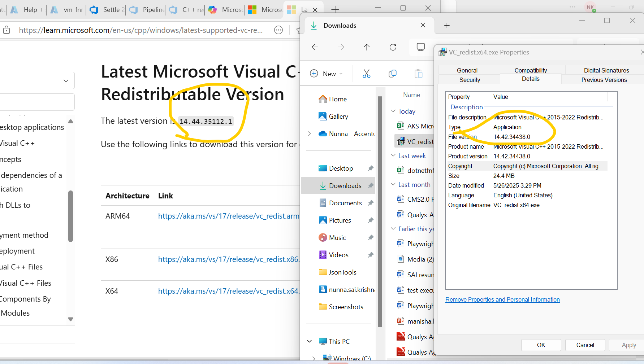Add a new File Explorer tab
Viewport: 644px width, 364px height.
point(447,25)
